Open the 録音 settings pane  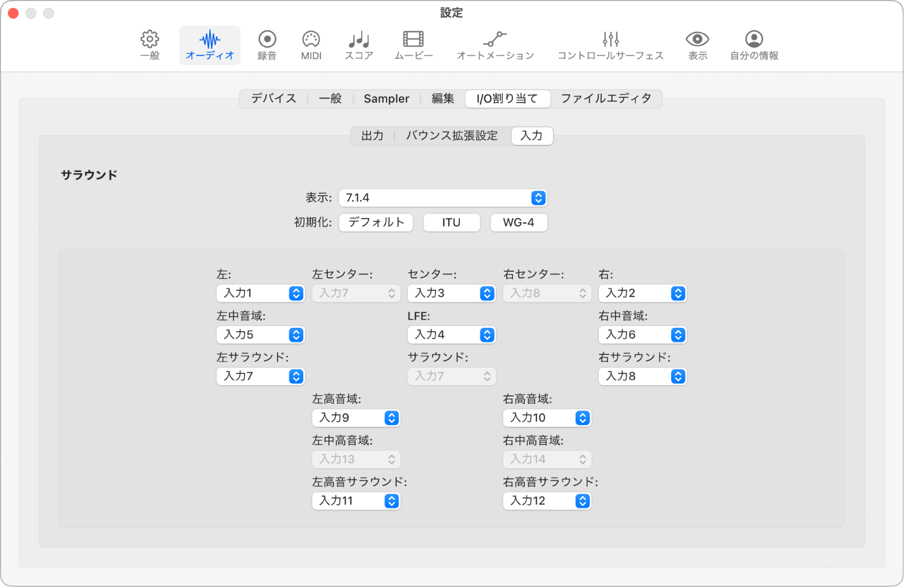coord(267,45)
